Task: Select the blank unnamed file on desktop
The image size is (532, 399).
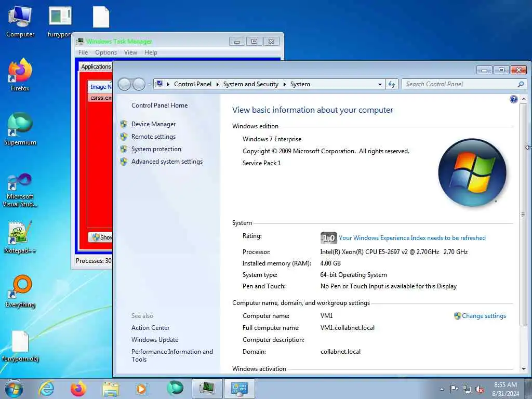Action: tap(101, 17)
